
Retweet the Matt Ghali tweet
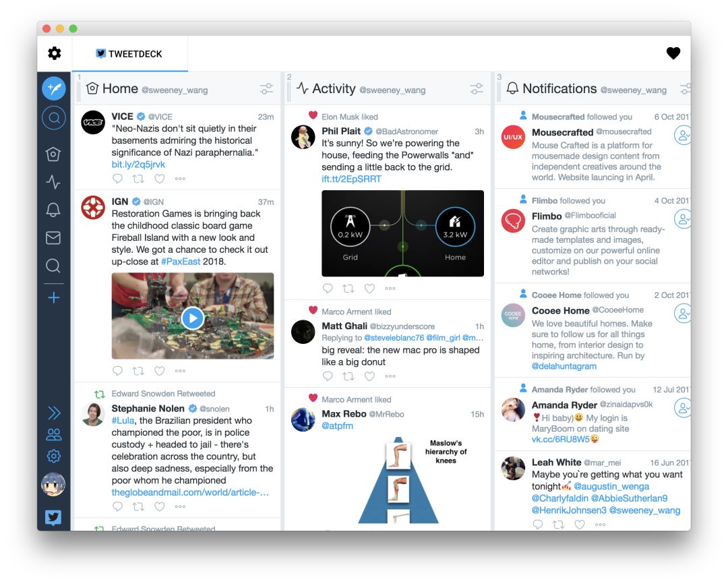[x=348, y=376]
